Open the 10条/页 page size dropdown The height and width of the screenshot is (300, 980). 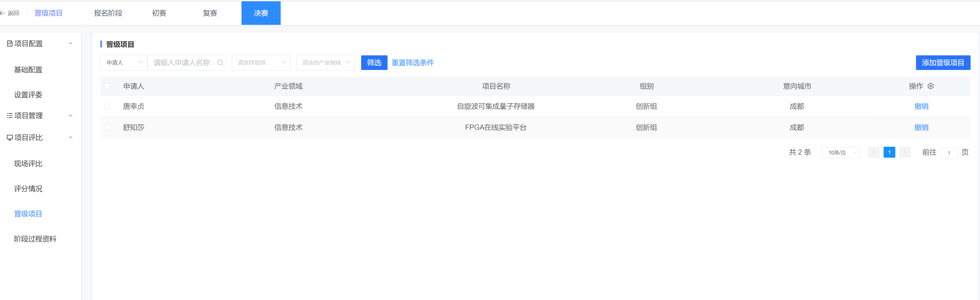pos(840,152)
